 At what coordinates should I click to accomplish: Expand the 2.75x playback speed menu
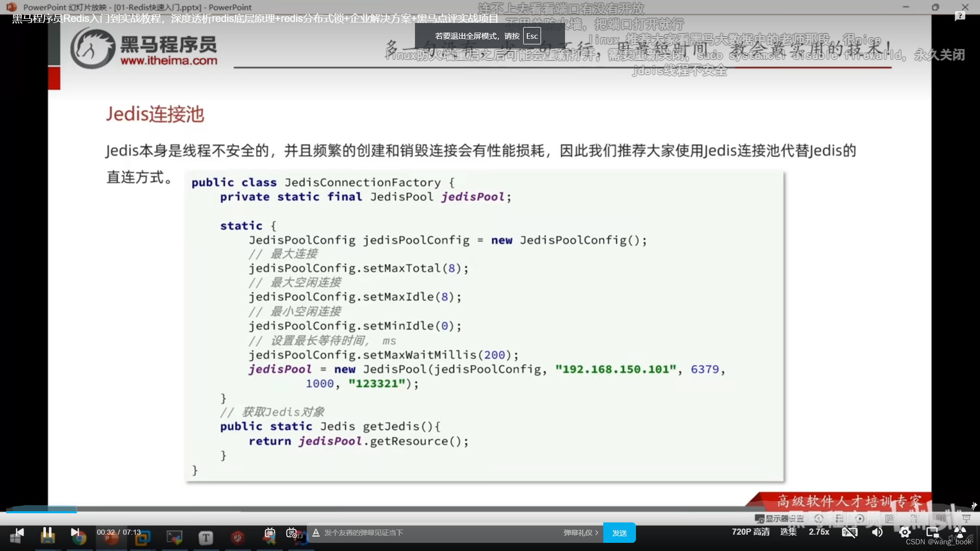[x=819, y=532]
